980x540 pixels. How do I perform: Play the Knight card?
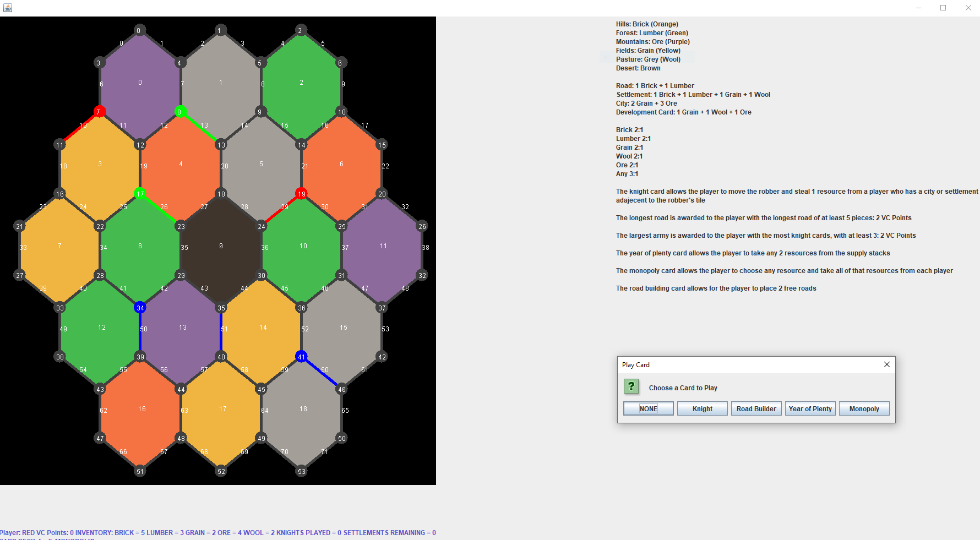(702, 408)
